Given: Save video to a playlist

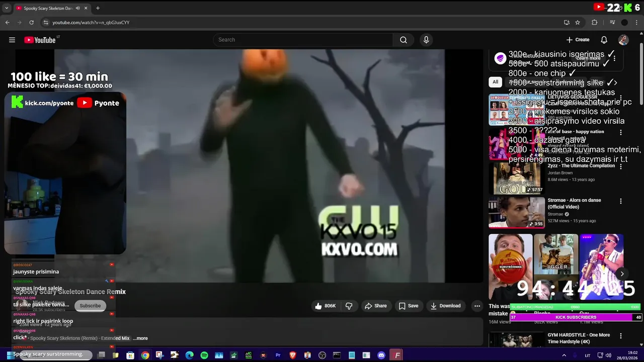Looking at the screenshot, I should (x=409, y=306).
